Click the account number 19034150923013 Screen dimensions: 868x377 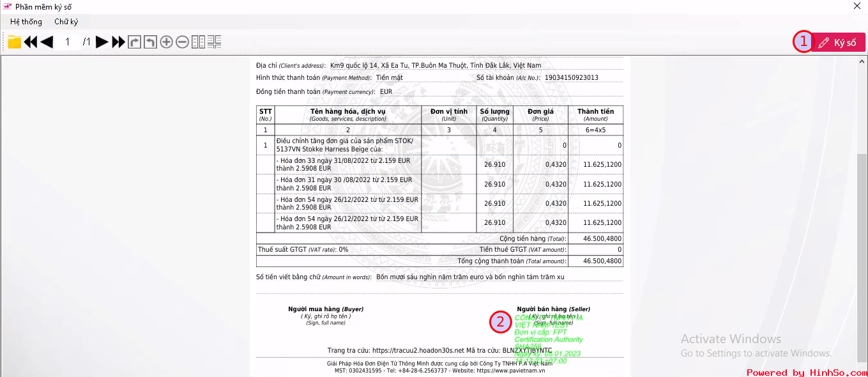[571, 78]
